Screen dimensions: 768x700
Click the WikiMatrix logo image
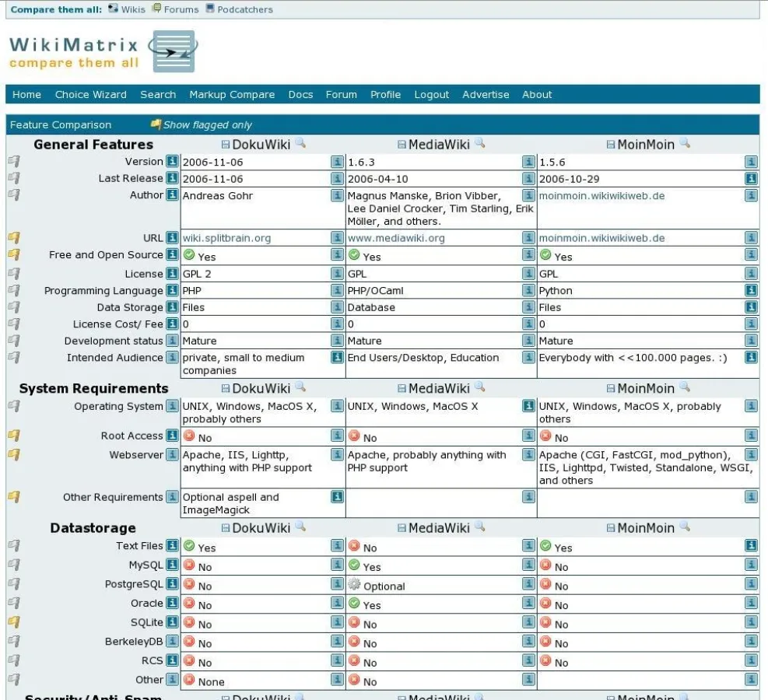click(x=172, y=52)
